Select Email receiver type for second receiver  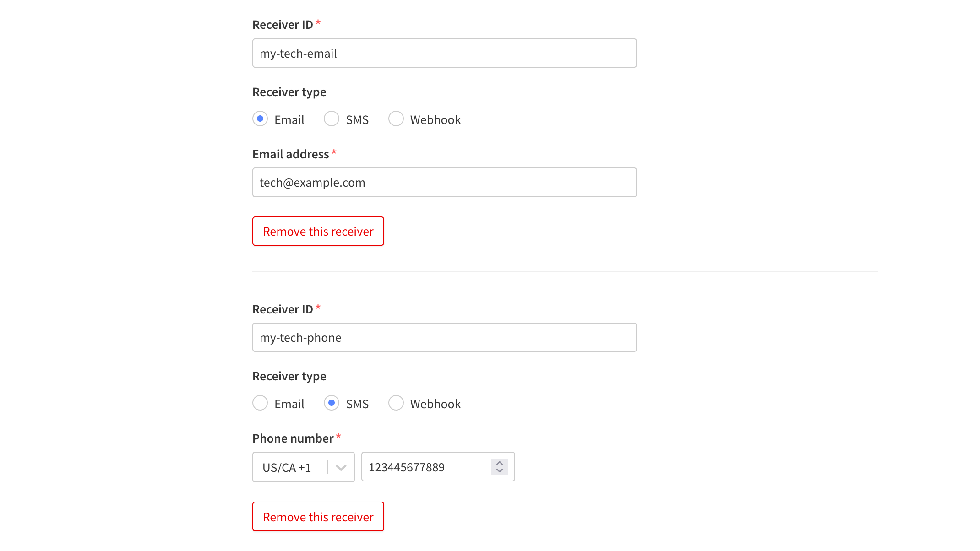pyautogui.click(x=260, y=404)
